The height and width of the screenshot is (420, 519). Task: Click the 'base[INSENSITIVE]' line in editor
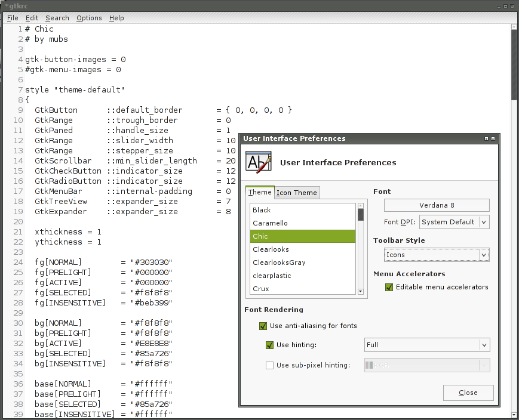point(103,415)
